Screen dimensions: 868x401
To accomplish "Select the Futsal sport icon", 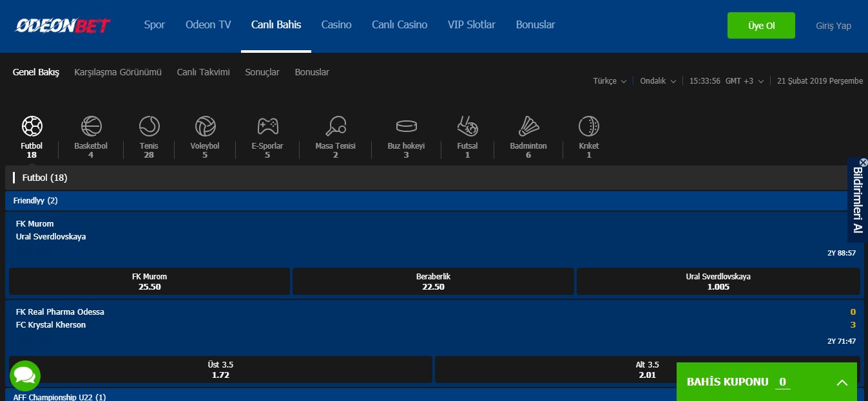I will click(x=467, y=126).
